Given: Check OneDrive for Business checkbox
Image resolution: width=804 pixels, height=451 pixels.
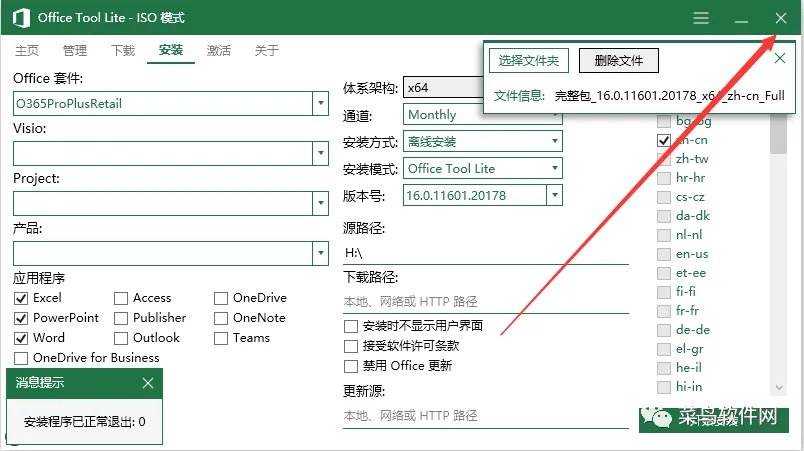Looking at the screenshot, I should pyautogui.click(x=21, y=358).
